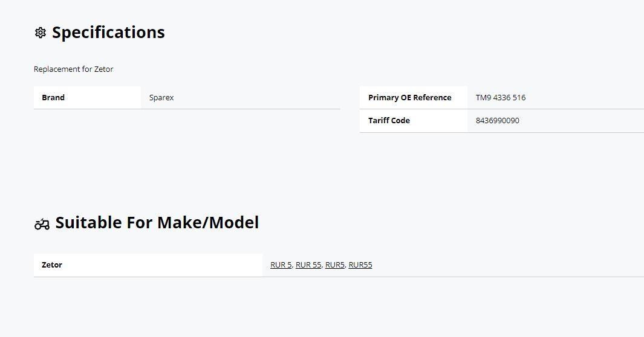Follow the RUR5 link
The width and height of the screenshot is (644, 337).
click(335, 265)
